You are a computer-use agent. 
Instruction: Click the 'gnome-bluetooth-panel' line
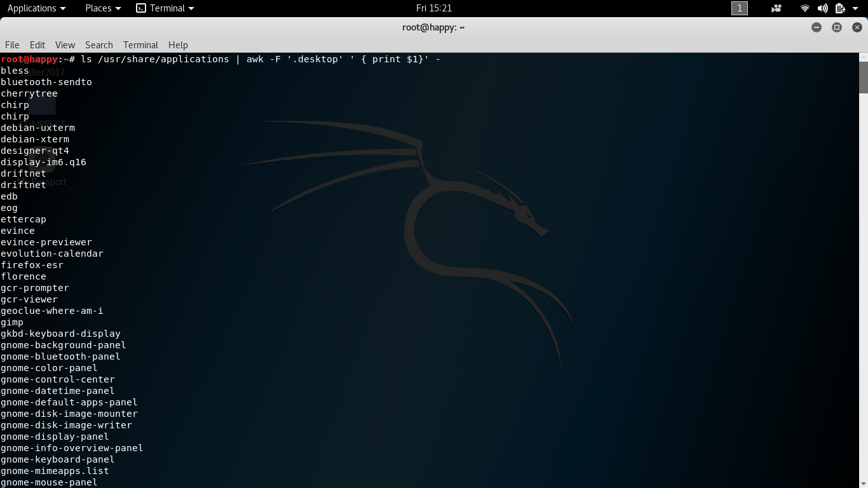pos(60,356)
